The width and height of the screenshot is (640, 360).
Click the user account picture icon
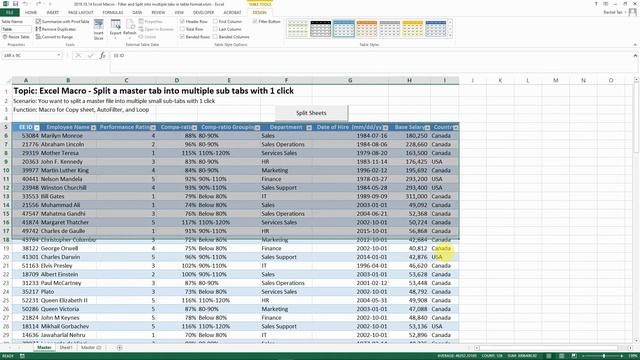tap(632, 12)
